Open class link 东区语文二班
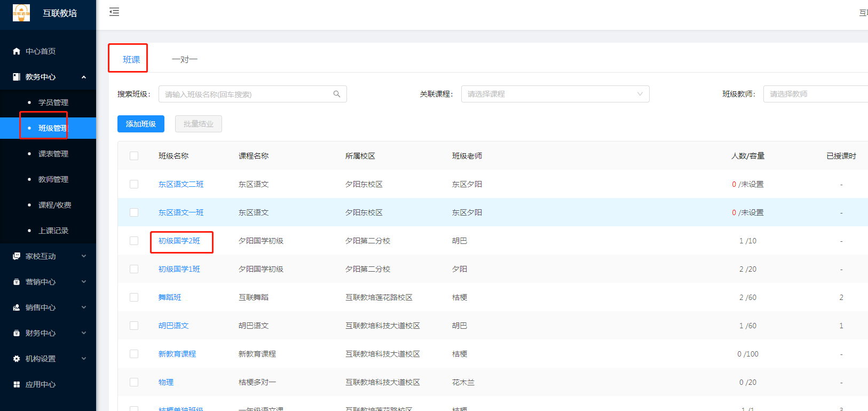Image resolution: width=868 pixels, height=411 pixels. pyautogui.click(x=181, y=184)
